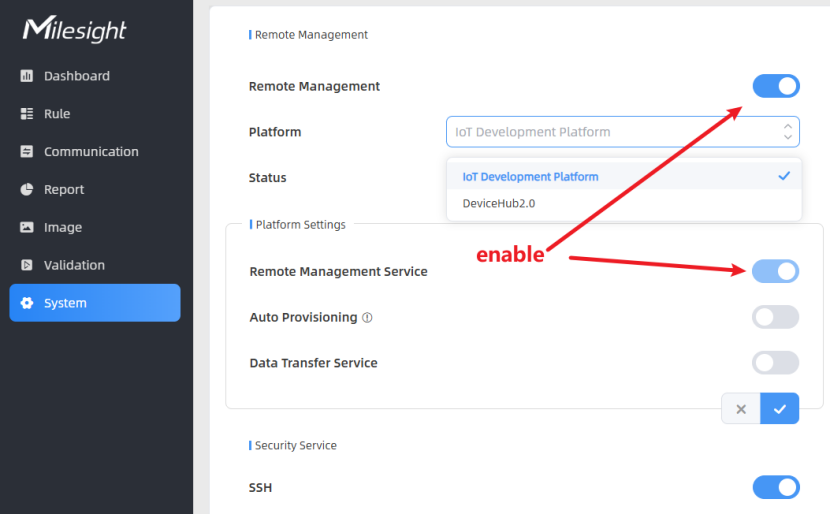Click the Dashboard chart icon
This screenshot has height=514, width=831.
26,76
